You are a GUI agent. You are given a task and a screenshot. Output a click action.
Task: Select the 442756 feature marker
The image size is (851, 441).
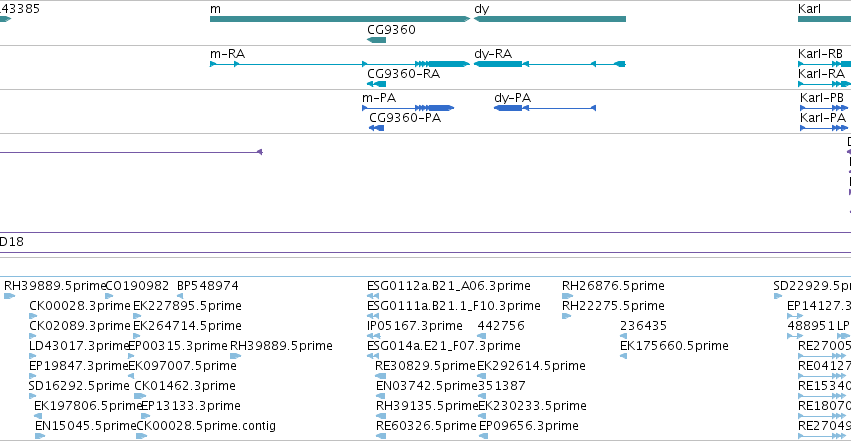(x=481, y=336)
